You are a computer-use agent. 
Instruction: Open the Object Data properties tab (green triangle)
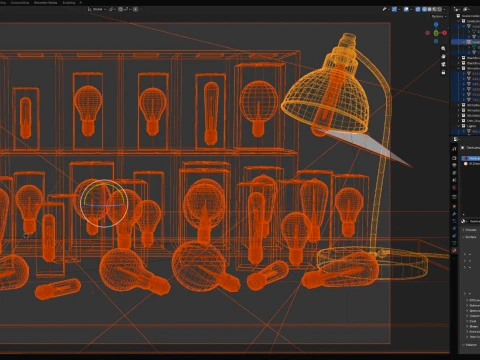tap(454, 243)
